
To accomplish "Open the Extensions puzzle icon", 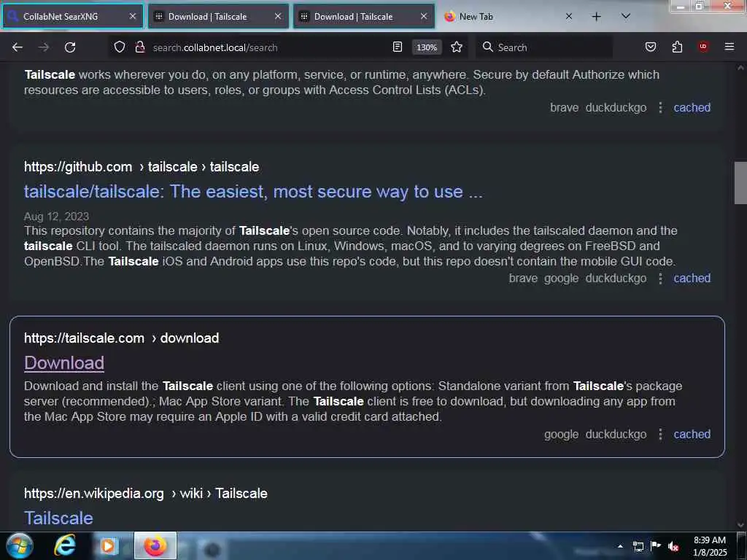I will [677, 47].
